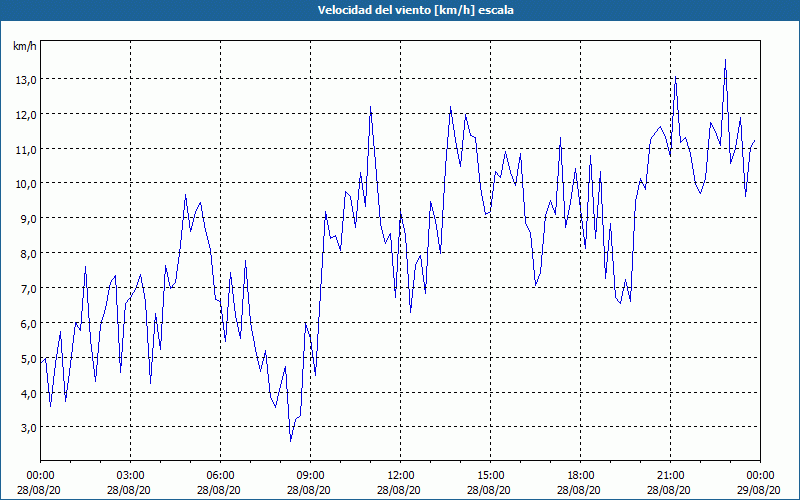The image size is (800, 500).
Task: Click the "3,0" y-axis value
Action: coord(29,428)
